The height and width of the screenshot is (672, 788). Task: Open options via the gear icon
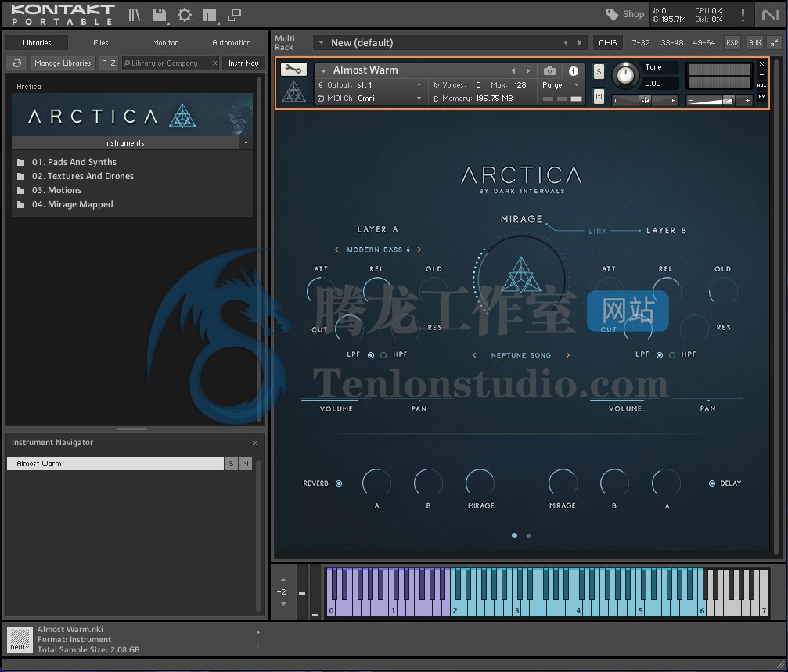coord(185,15)
